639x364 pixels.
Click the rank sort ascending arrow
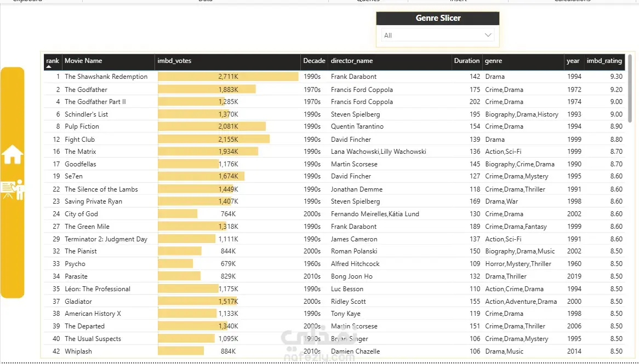(x=49, y=67)
